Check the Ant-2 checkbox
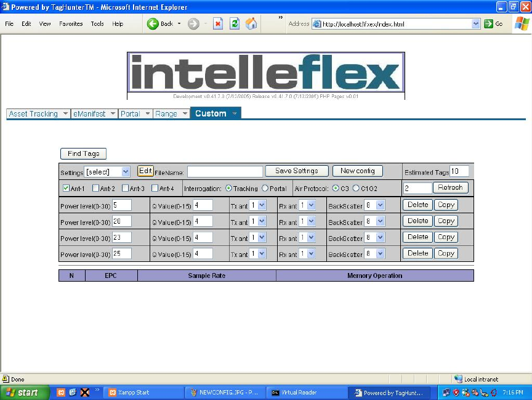 click(x=95, y=188)
